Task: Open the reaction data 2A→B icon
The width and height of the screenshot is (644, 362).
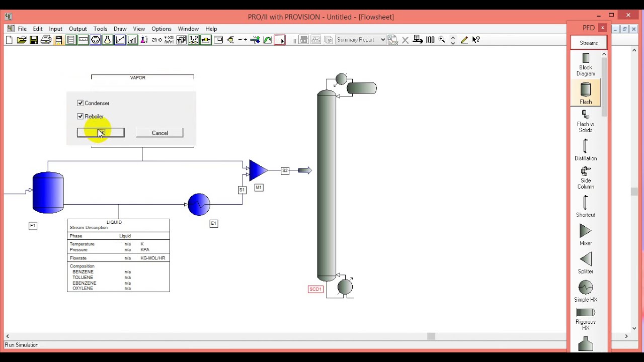Action: click(156, 40)
